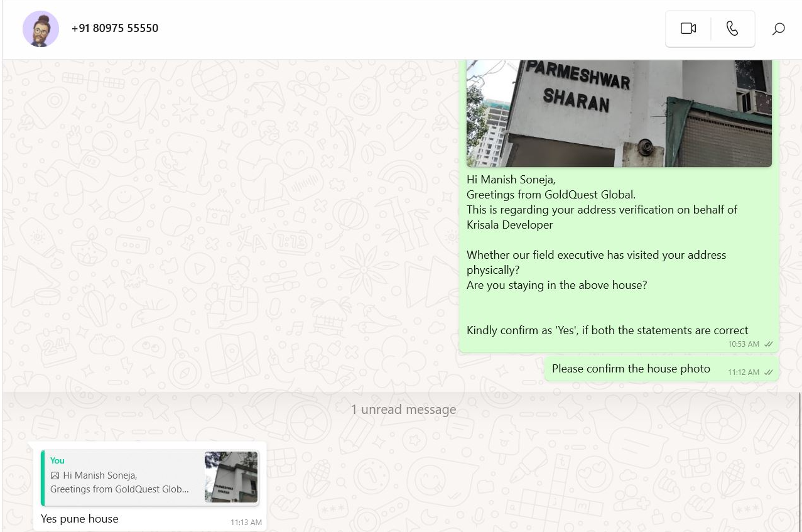The width and height of the screenshot is (802, 532).
Task: Open contact info for +91 80975 55550
Action: (x=115, y=28)
